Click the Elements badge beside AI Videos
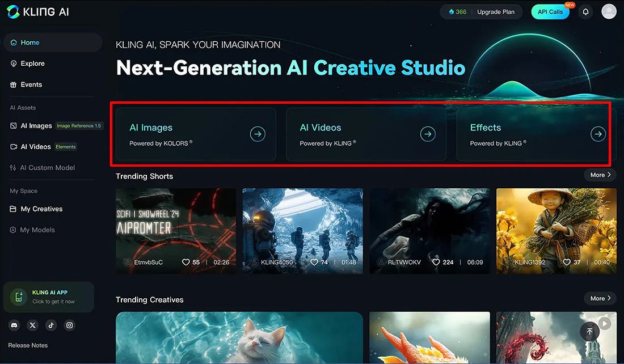This screenshot has width=624, height=364. 66,147
